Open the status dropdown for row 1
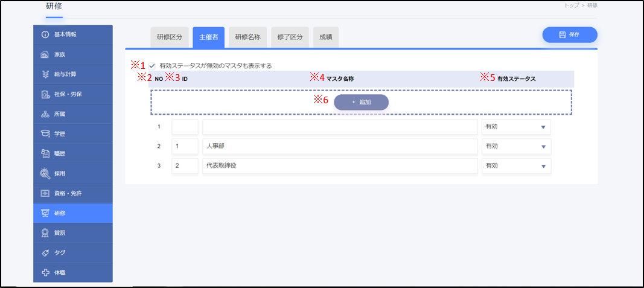Screen dimensions: 644x288 516,127
